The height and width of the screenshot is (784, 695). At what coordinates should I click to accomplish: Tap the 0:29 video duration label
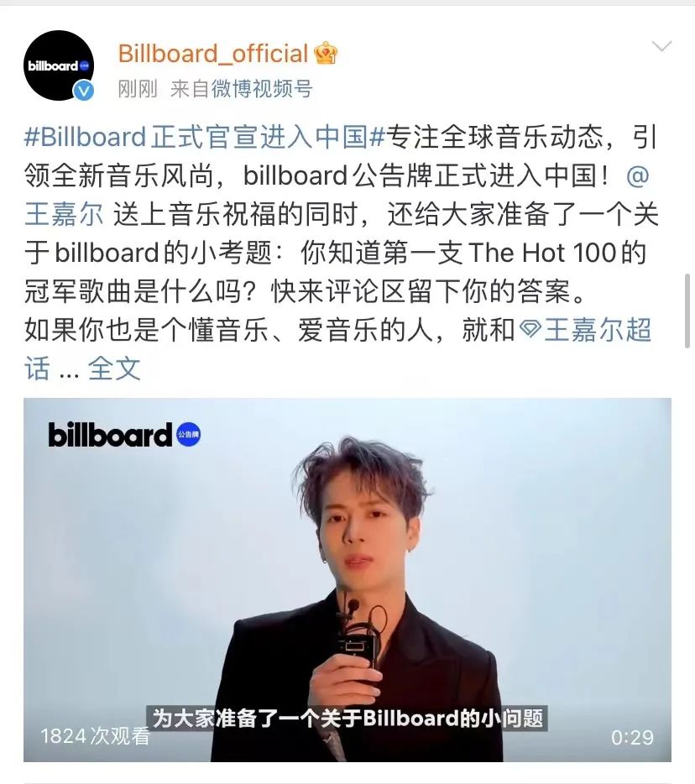pos(632,738)
